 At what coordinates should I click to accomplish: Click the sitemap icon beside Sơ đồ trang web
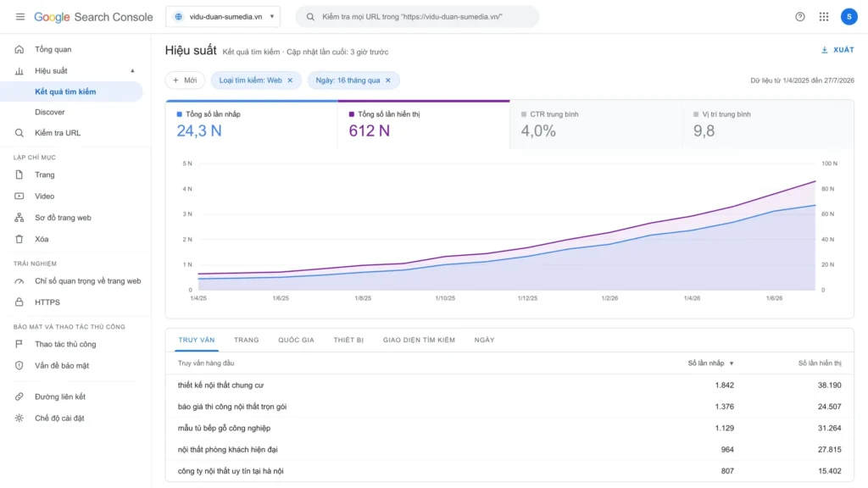(x=19, y=218)
